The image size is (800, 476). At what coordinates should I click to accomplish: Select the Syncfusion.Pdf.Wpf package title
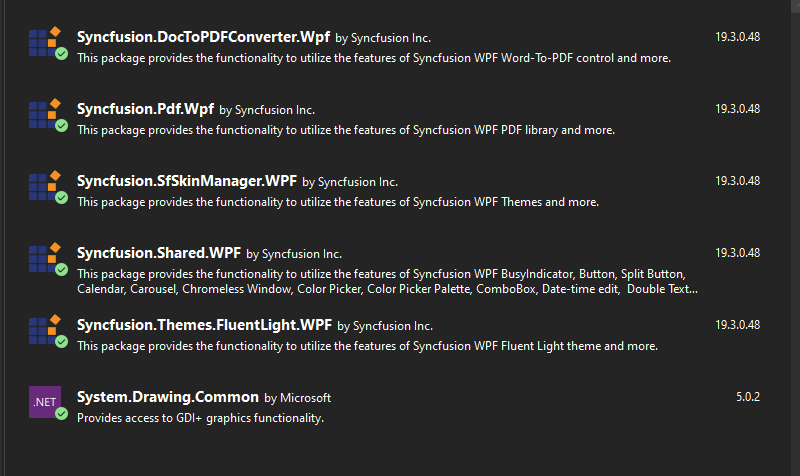[x=145, y=109]
